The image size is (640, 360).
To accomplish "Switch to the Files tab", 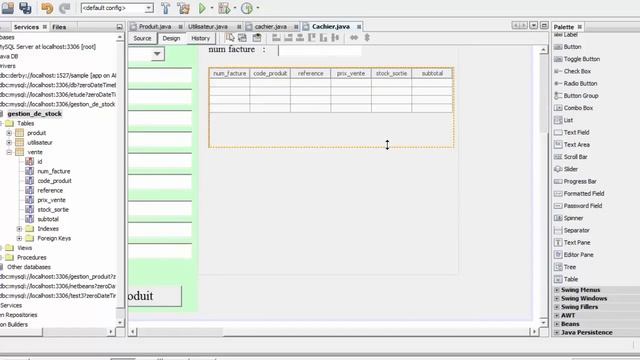I will [59, 27].
